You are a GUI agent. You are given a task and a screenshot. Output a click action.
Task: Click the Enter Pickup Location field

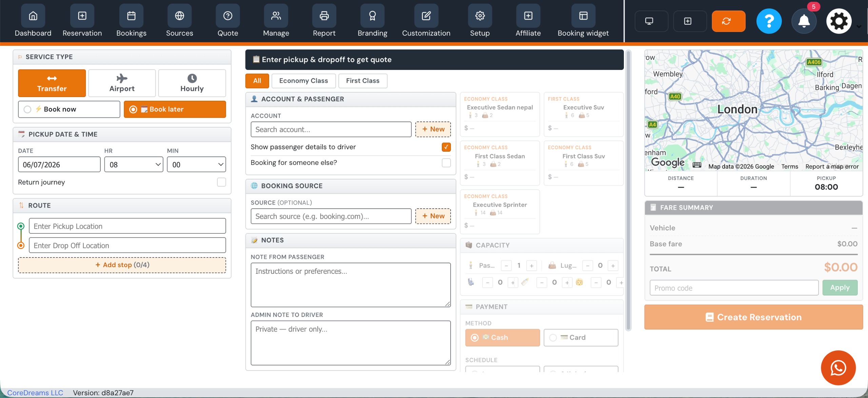(x=127, y=226)
